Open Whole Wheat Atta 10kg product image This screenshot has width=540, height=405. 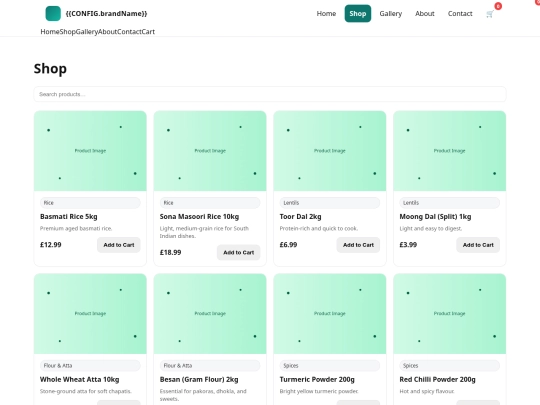[x=90, y=314]
